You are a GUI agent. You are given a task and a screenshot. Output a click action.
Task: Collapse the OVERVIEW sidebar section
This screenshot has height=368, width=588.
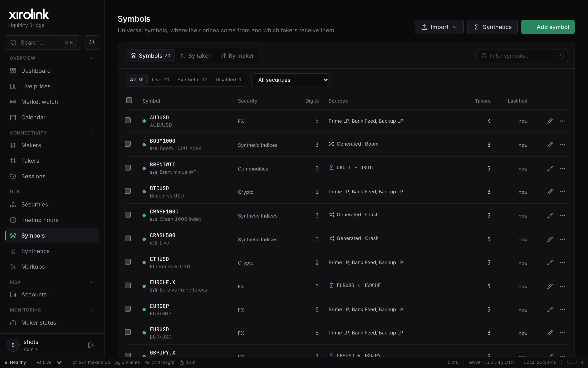click(92, 58)
